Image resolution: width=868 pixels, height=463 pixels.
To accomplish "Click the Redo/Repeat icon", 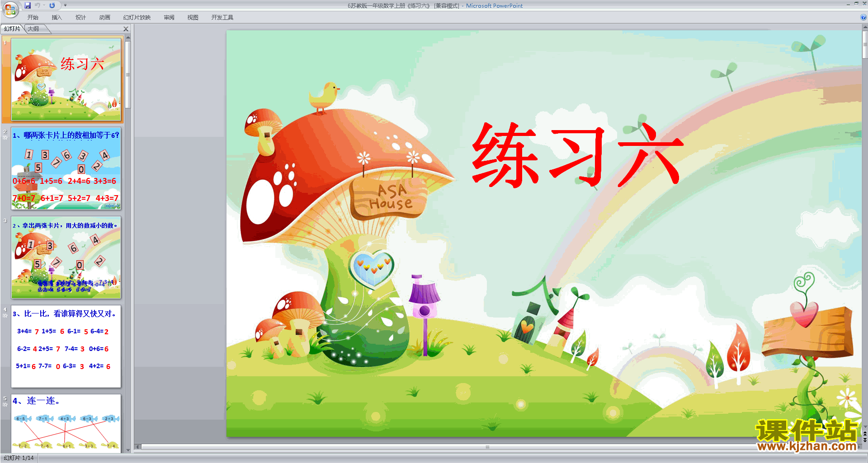I will click(52, 5).
